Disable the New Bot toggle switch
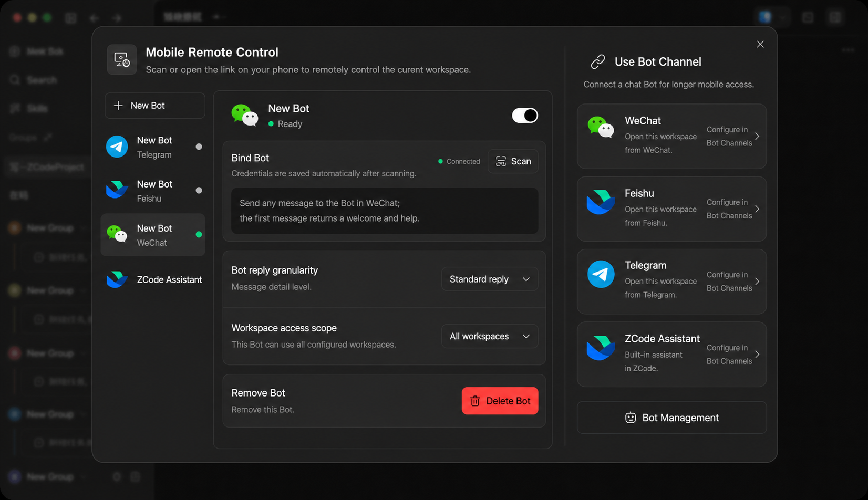Viewport: 868px width, 500px height. click(x=525, y=116)
